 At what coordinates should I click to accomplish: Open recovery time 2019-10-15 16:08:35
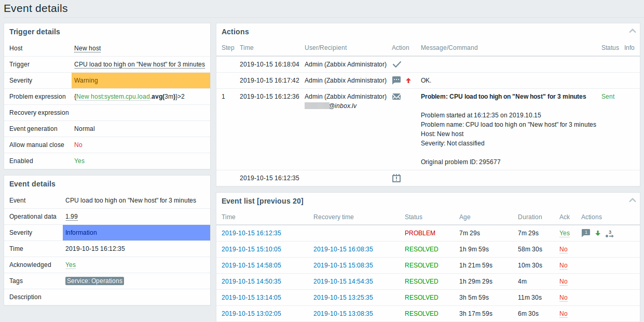[x=343, y=249]
